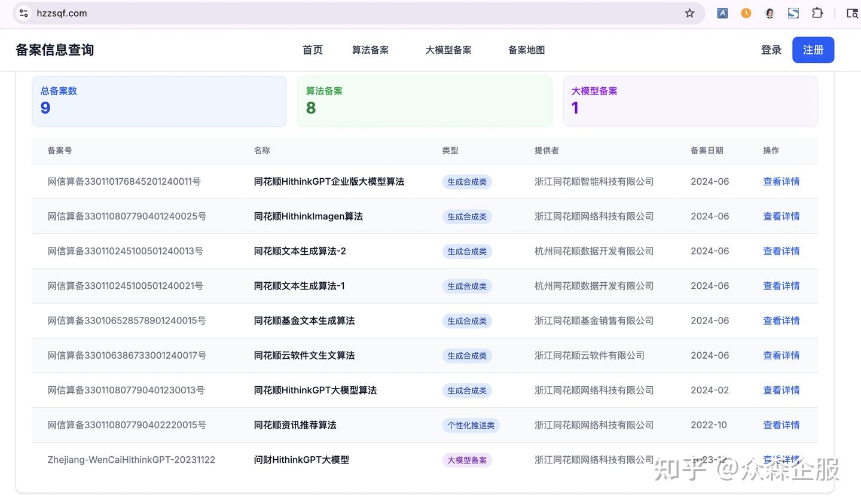This screenshot has width=861, height=504.
Task: Click the address bar showing hzzsqf.com
Action: point(359,13)
